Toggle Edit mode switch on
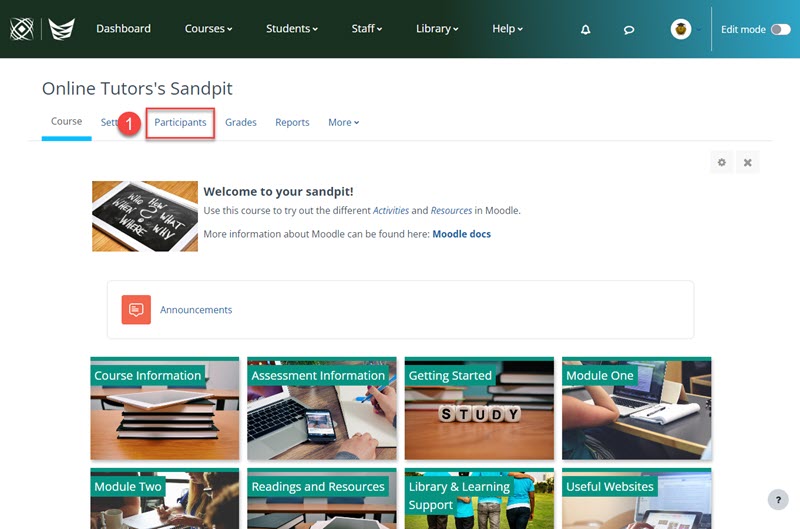The image size is (800, 529). [x=781, y=30]
